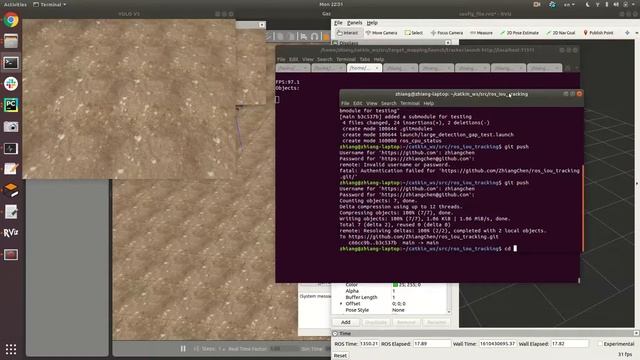
Task: Pause the Gazebo simulation
Action: tap(183, 349)
